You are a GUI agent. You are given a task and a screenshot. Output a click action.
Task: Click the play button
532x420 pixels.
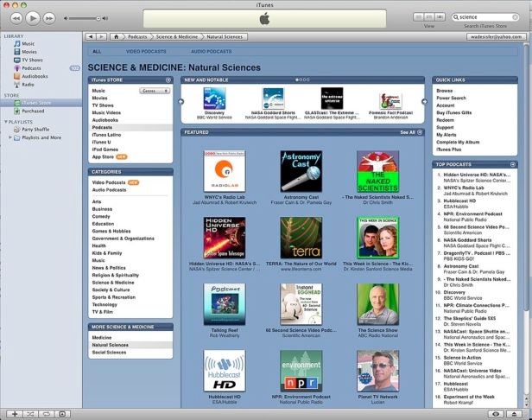click(x=33, y=18)
